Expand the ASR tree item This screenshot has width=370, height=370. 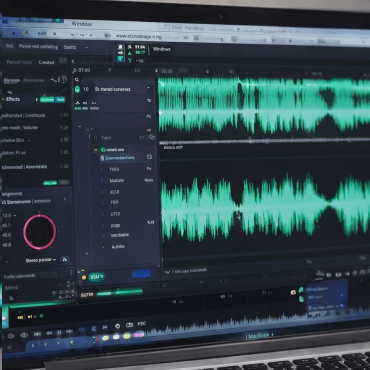(x=103, y=192)
